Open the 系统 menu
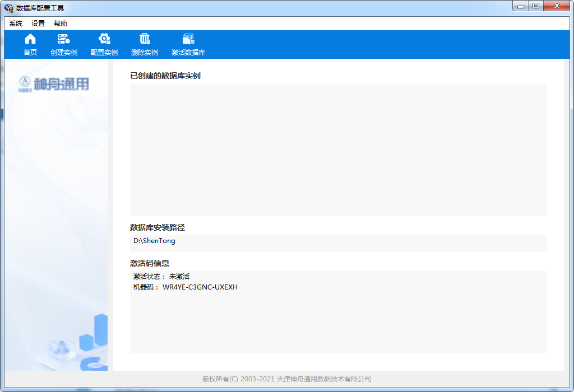This screenshot has height=392, width=574. point(16,24)
